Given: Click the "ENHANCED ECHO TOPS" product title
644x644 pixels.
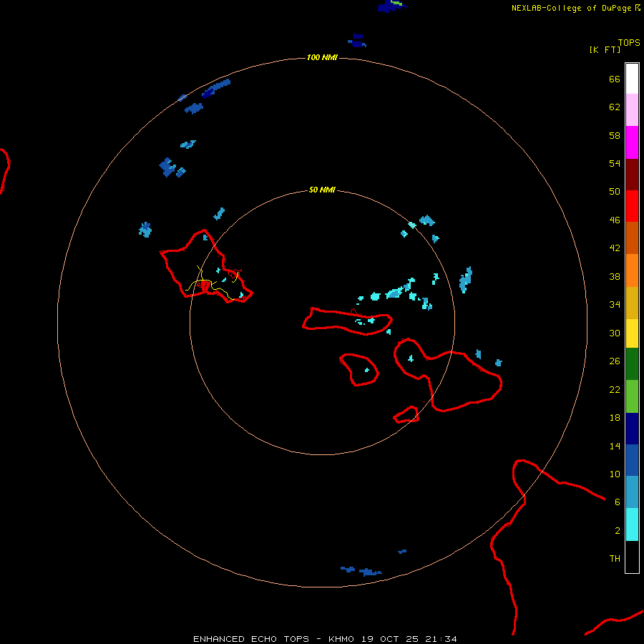Looking at the screenshot, I should [251, 639].
